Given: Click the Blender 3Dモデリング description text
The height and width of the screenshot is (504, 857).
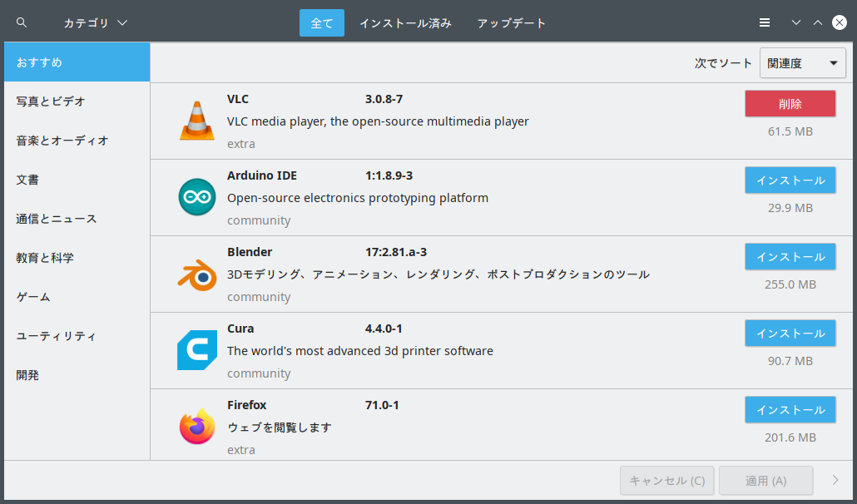Looking at the screenshot, I should tap(438, 274).
